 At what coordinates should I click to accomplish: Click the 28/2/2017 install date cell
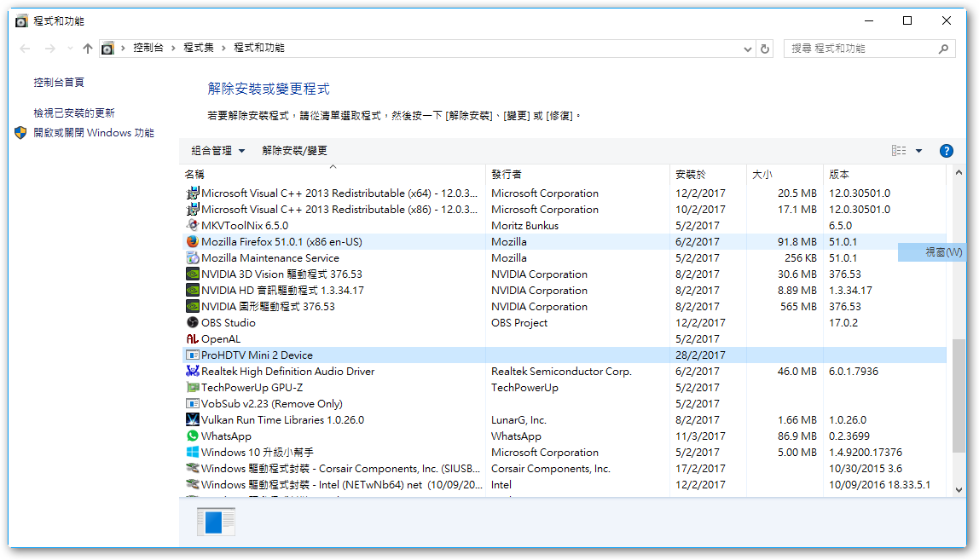pos(700,355)
